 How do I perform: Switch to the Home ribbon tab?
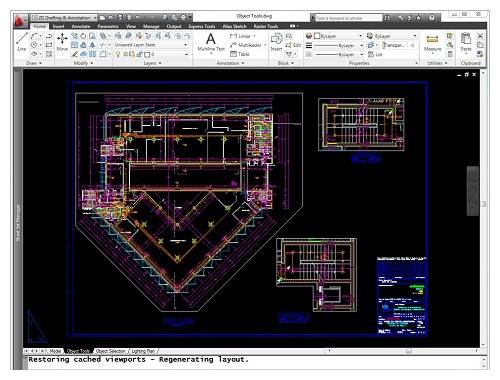point(39,26)
